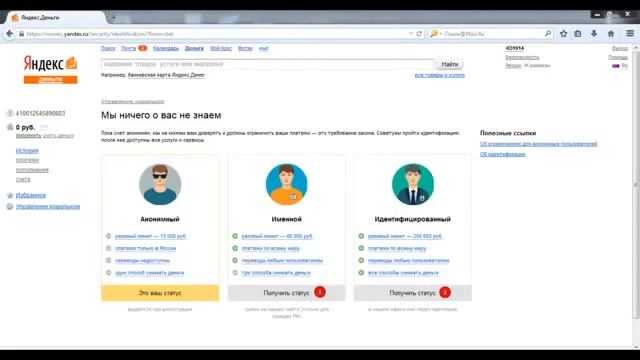Click the goods and services search field
The width and height of the screenshot is (640, 360).
pos(268,64)
